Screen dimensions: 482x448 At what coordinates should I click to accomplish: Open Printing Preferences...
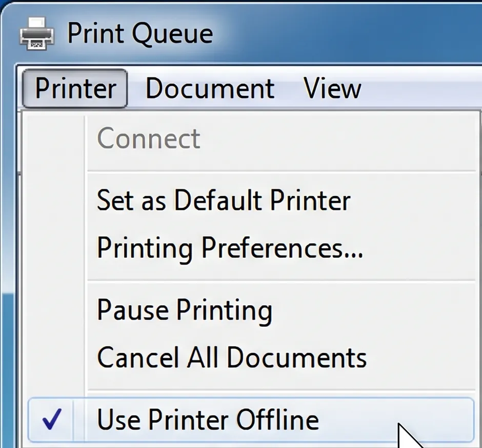click(251, 248)
